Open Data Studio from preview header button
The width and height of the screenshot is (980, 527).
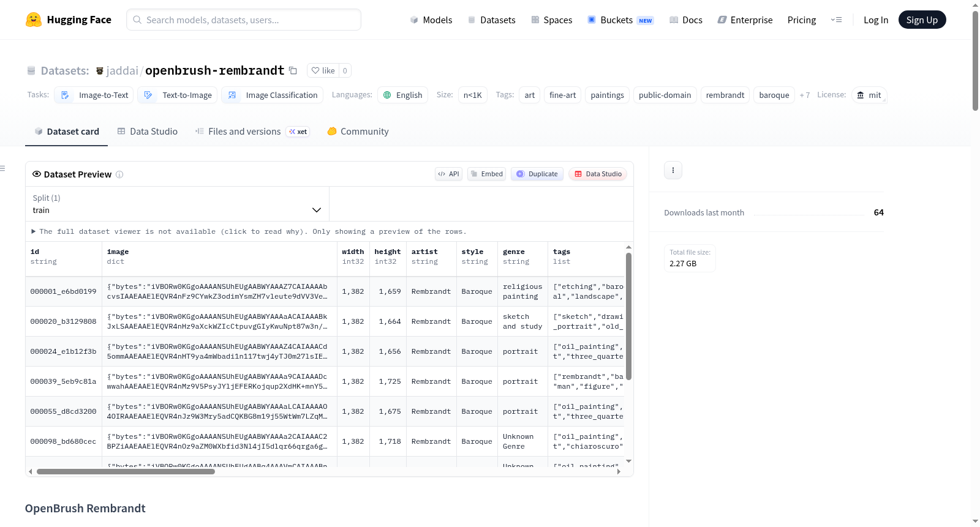[598, 174]
